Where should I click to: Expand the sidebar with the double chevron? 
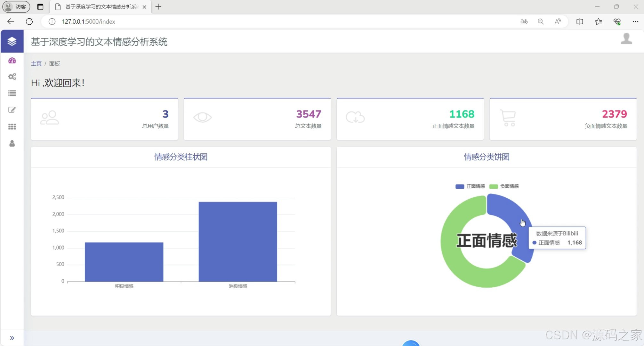pos(12,338)
